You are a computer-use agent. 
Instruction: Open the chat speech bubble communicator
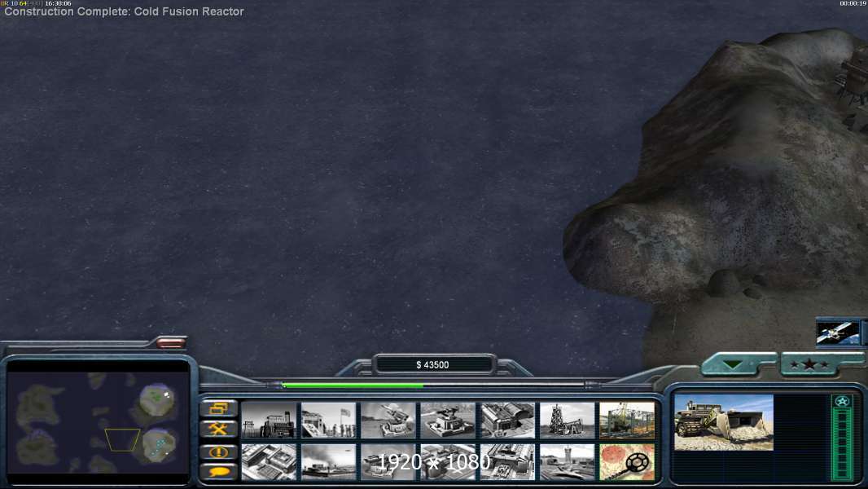point(219,472)
